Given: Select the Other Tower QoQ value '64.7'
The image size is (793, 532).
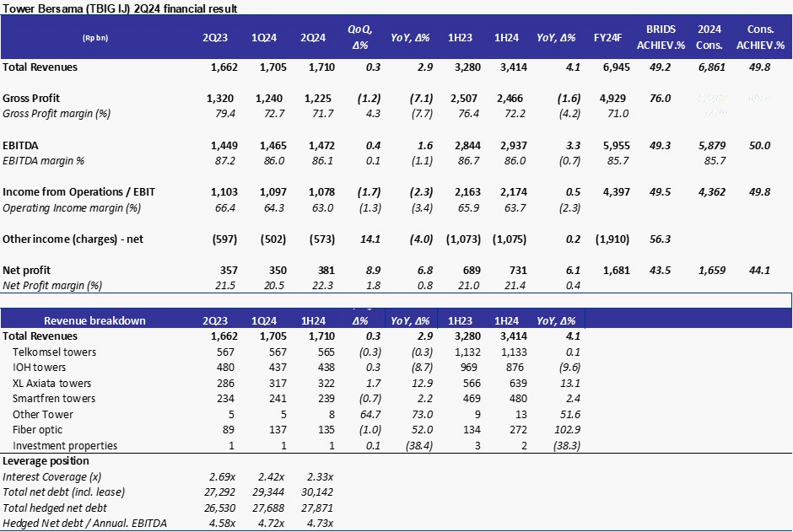Looking at the screenshot, I should (x=370, y=414).
